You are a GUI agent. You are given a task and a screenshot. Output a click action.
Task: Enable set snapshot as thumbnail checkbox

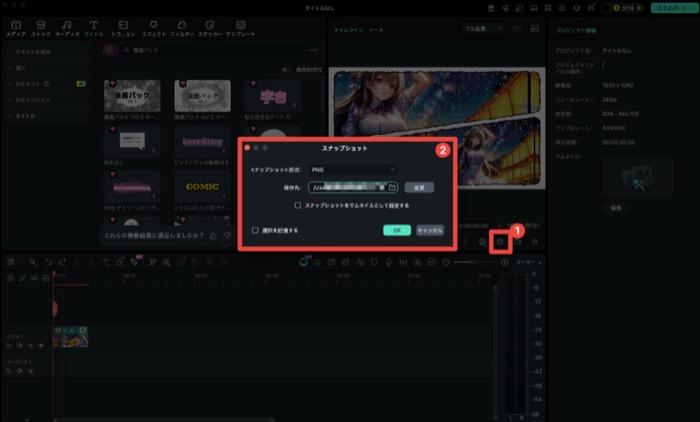point(298,205)
